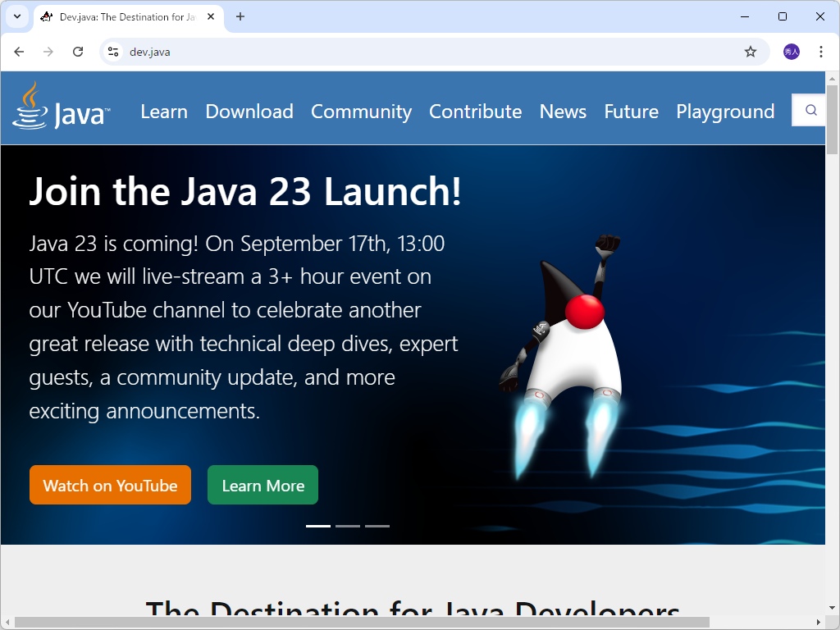Screen dimensions: 840x630
Task: Visit the Playground page
Action: 725,112
